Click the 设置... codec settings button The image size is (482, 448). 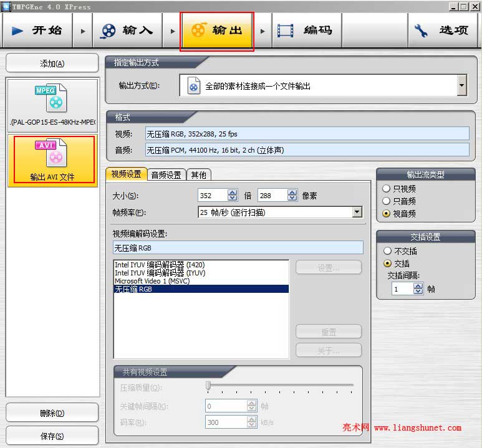pyautogui.click(x=329, y=268)
